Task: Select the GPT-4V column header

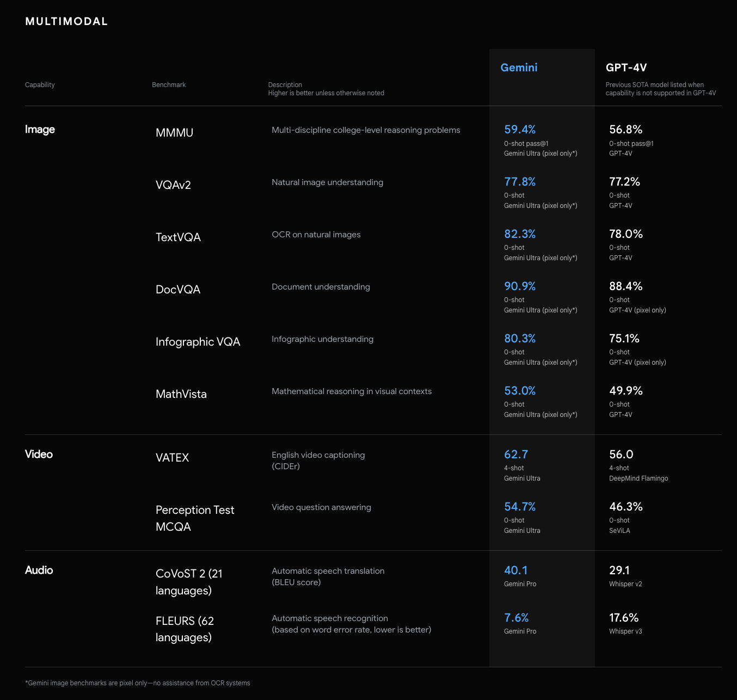Action: [x=626, y=67]
